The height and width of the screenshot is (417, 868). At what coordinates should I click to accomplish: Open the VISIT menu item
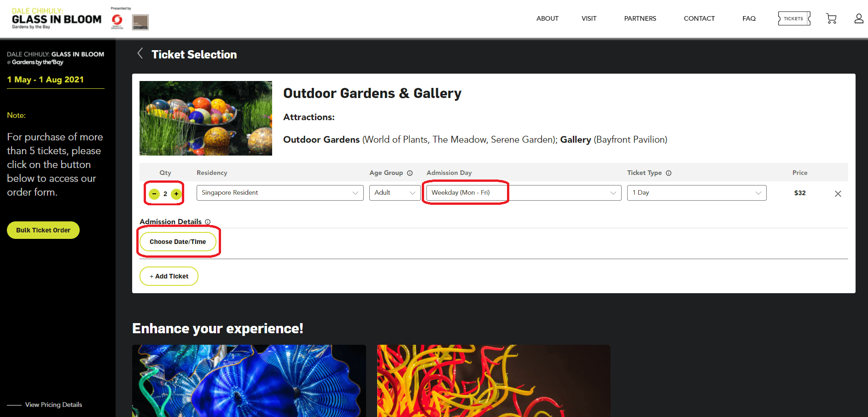[x=589, y=18]
